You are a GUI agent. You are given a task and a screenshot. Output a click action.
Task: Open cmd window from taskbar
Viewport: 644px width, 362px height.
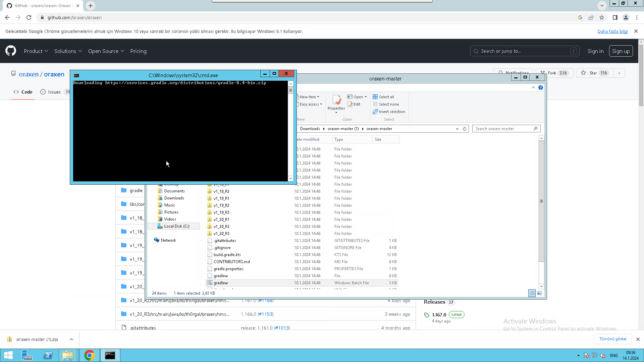click(110, 355)
